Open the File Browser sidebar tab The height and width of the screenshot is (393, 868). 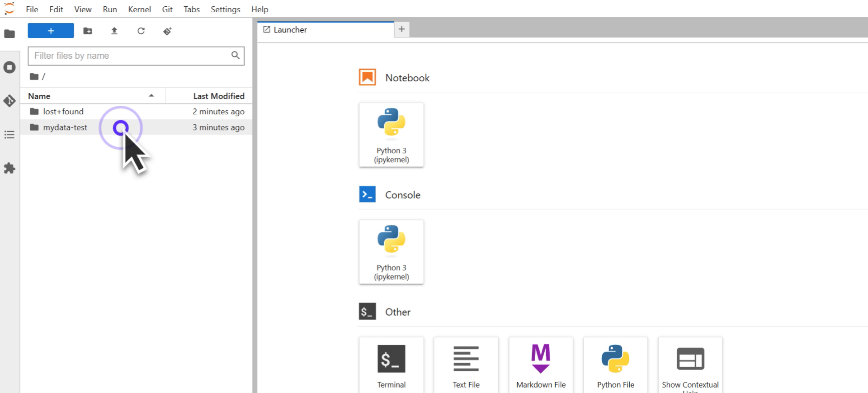coord(9,34)
